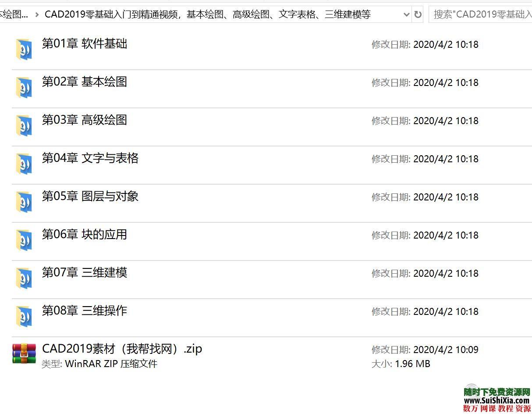The image size is (532, 414).
Task: Open the 第05章 图层与对象 folder icon
Action: (24, 201)
